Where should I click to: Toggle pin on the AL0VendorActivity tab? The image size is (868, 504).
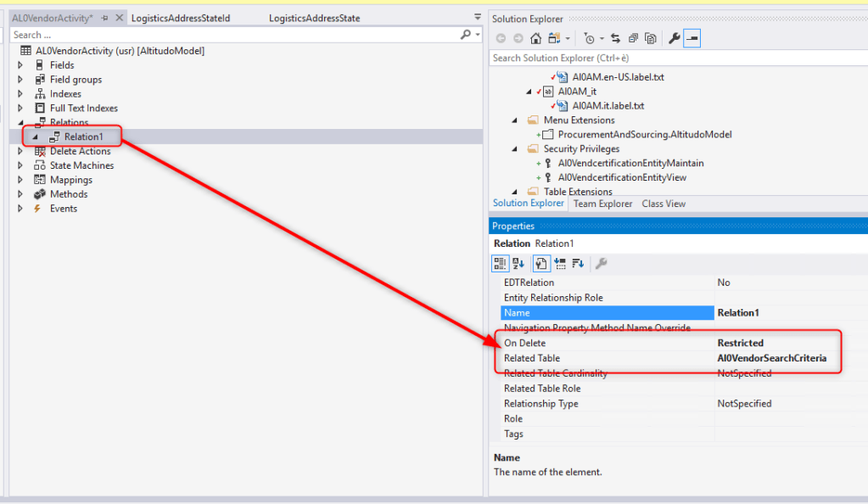[x=104, y=18]
